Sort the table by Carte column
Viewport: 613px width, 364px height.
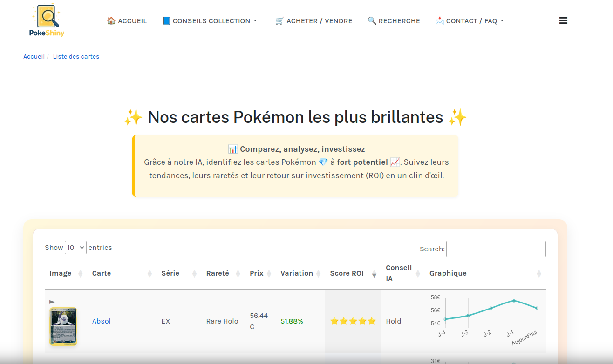(122, 273)
